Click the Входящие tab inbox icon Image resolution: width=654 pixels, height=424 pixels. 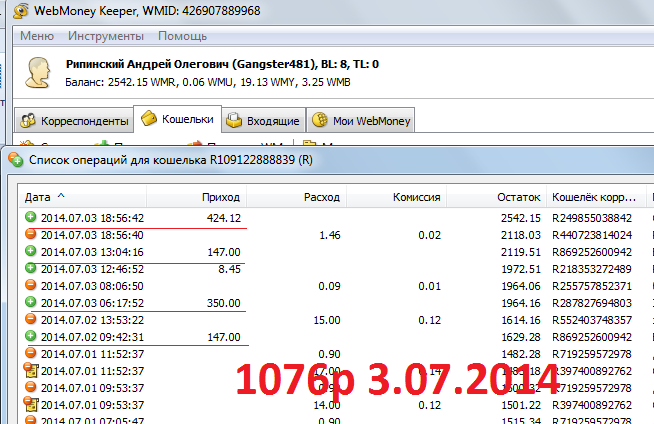[234, 120]
